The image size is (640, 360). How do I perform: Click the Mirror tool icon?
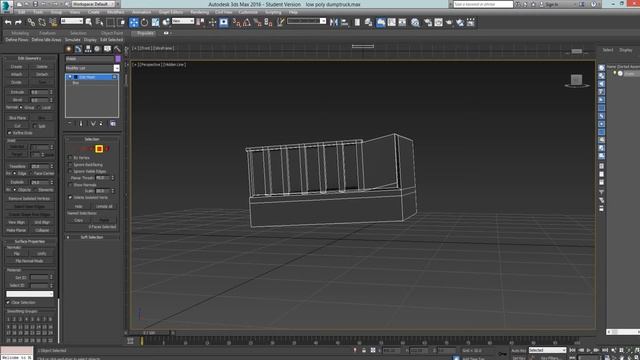pos(334,22)
